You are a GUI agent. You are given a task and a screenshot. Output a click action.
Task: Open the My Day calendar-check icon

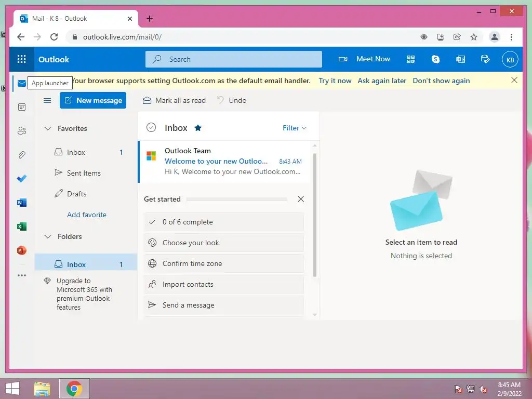coord(485,59)
